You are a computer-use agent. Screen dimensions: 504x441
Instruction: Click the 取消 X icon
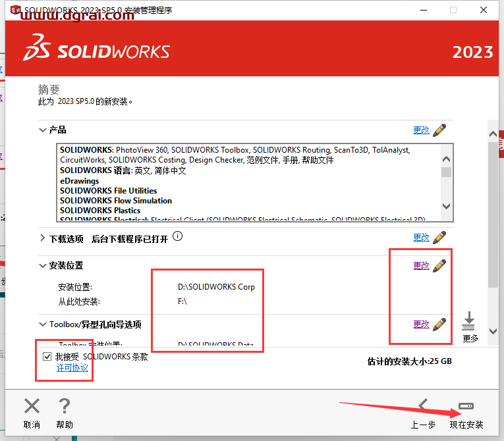[32, 407]
